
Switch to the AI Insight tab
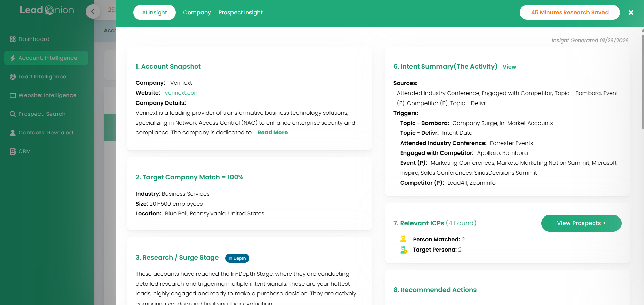(155, 13)
